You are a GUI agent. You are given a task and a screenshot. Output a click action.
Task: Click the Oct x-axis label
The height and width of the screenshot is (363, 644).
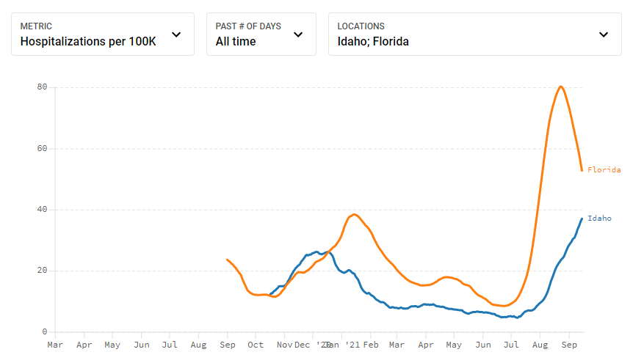pyautogui.click(x=256, y=344)
